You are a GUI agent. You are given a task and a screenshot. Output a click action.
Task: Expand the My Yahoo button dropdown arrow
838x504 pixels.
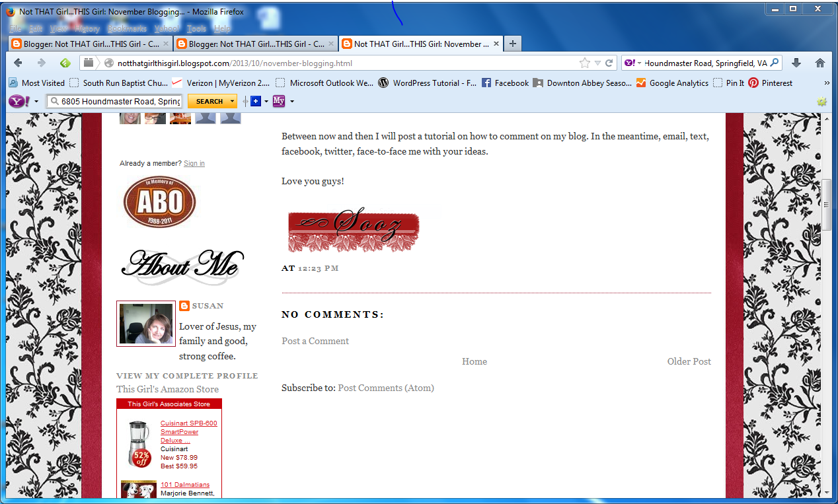point(291,102)
